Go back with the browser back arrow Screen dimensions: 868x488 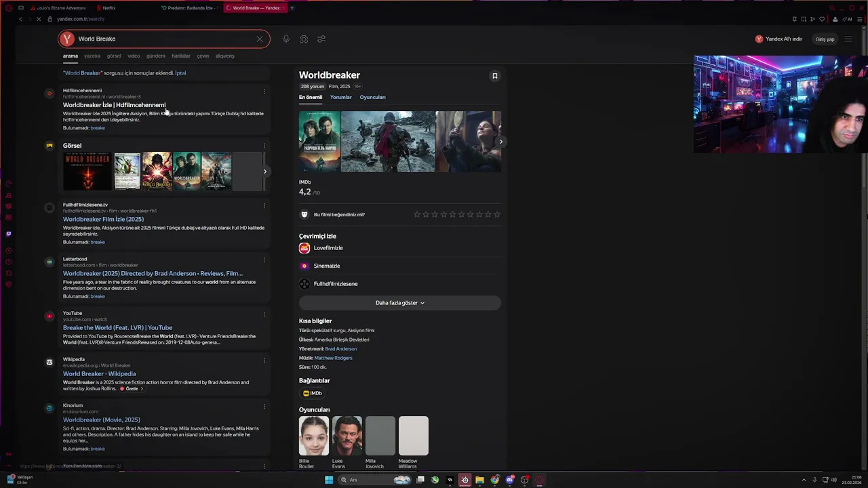pos(20,19)
